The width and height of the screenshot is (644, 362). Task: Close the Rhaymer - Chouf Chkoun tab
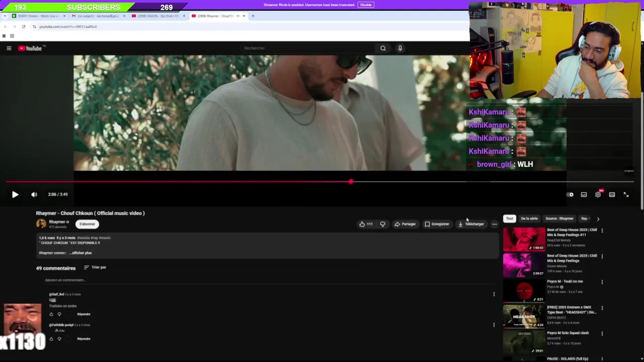tap(244, 16)
